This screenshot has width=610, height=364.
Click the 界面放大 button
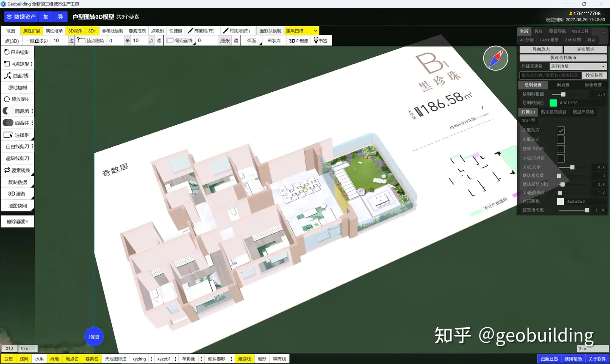point(541,49)
